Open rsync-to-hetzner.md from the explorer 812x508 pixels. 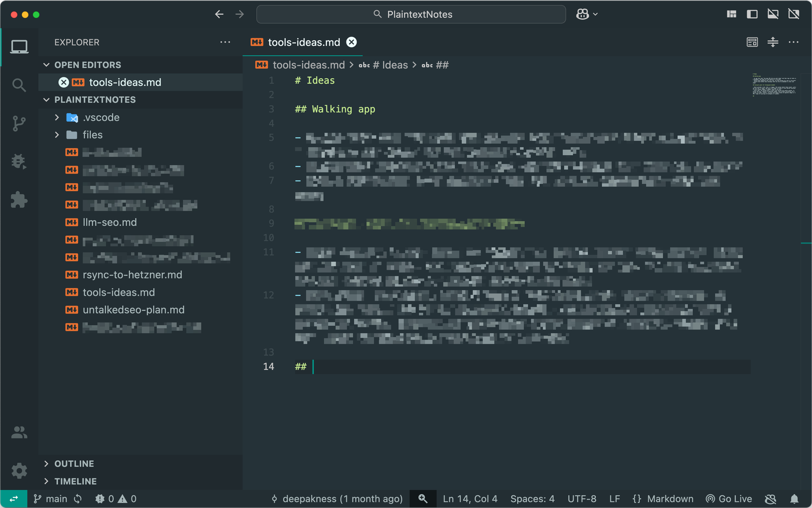(132, 275)
